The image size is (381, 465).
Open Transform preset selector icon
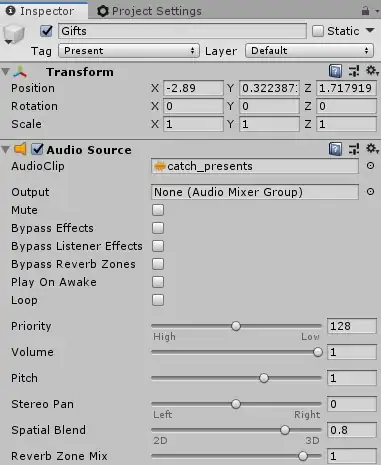pos(354,71)
